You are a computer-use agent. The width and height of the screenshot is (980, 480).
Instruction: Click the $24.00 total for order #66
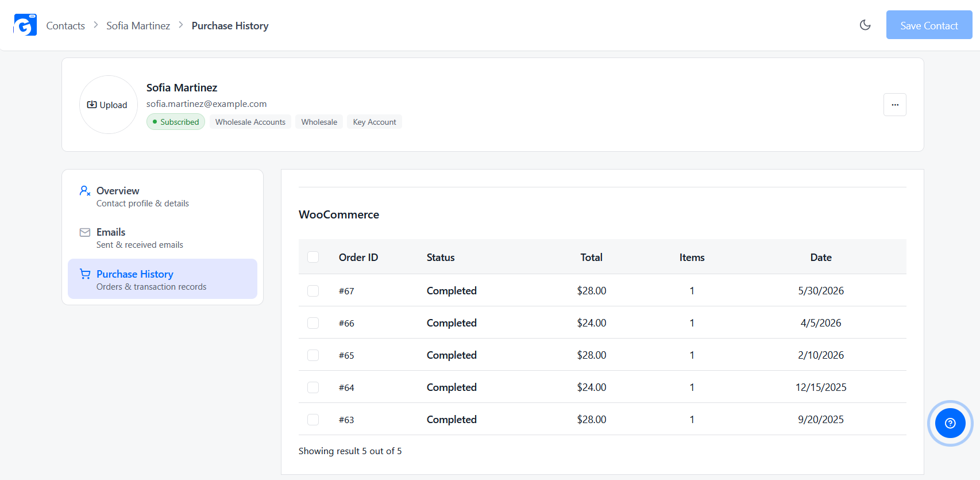592,323
